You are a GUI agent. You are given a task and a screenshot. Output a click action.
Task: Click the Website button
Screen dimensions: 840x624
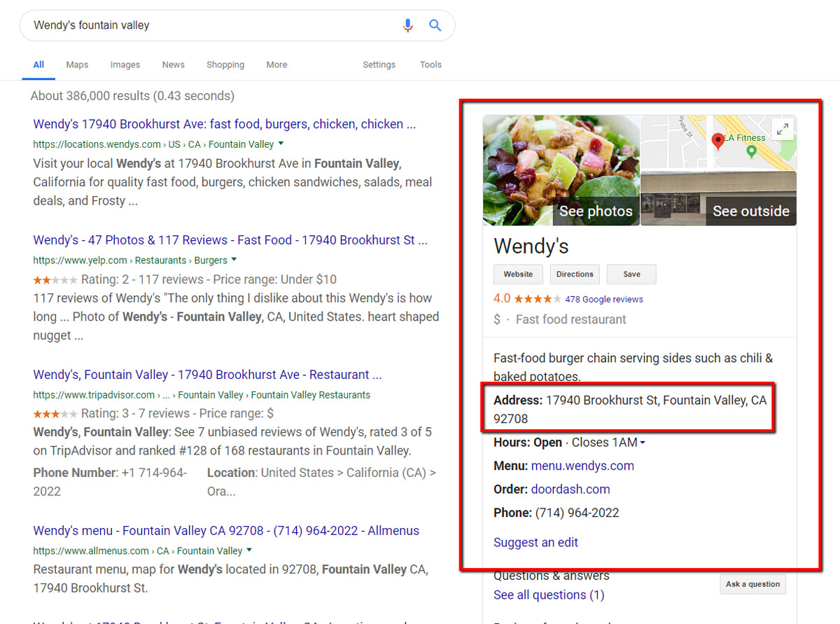coord(518,275)
